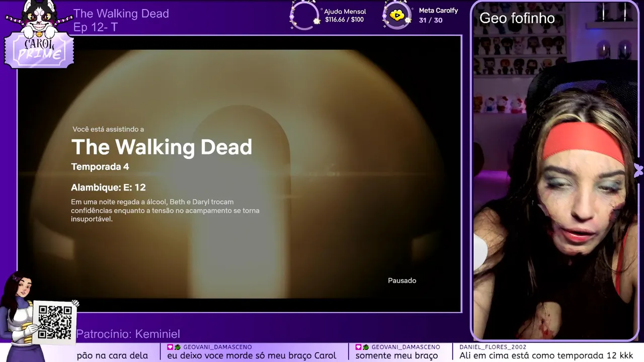Click 'Ajuda Mensal' label

[345, 12]
